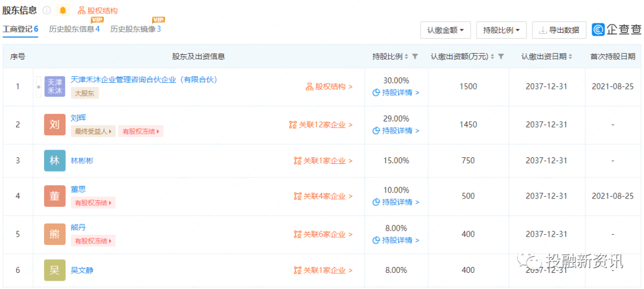Open filter funnel on 认缴出资额 column
The image size is (644, 289).
(501, 57)
